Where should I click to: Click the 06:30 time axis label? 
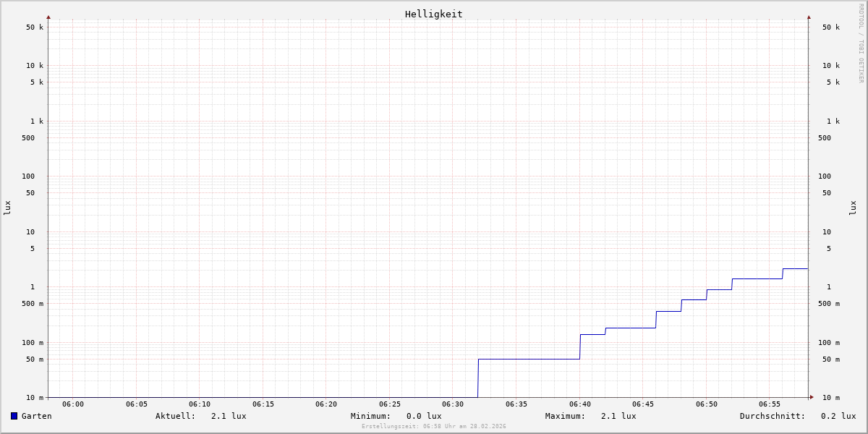click(453, 404)
